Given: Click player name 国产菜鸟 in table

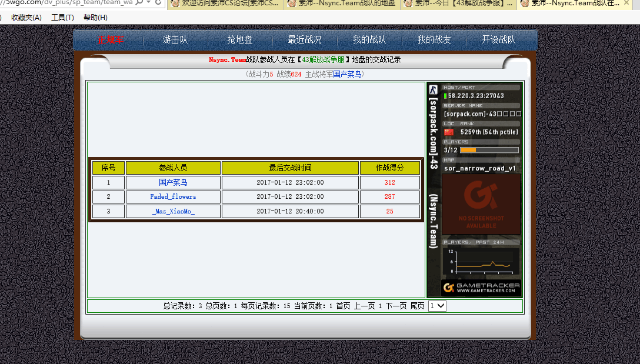Looking at the screenshot, I should [173, 182].
